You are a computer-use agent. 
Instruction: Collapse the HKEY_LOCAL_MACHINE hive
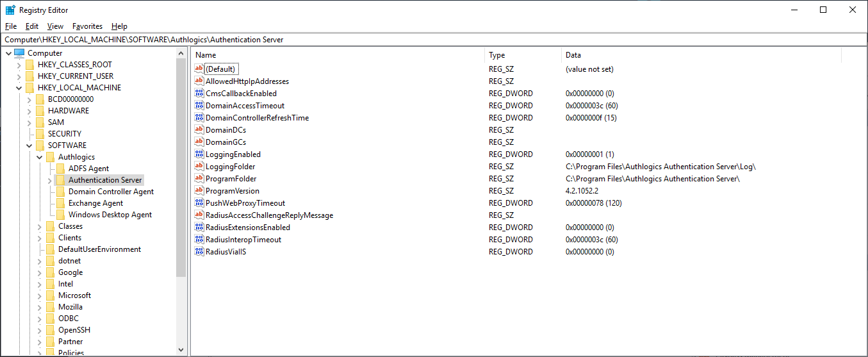point(19,88)
